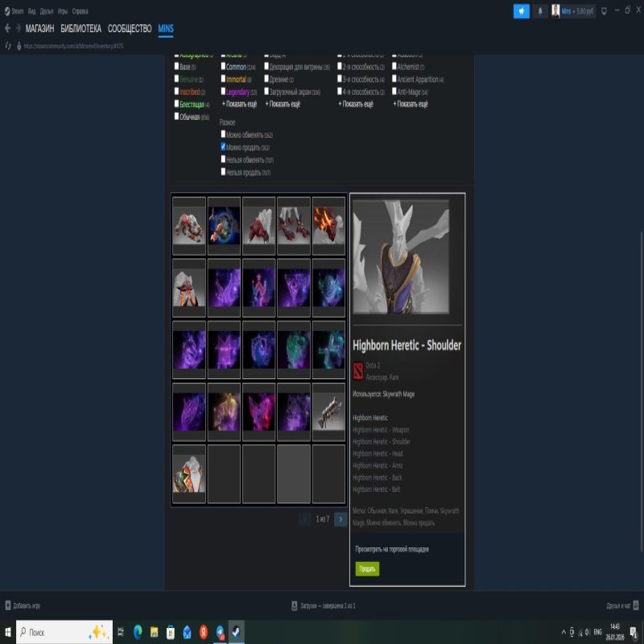
Task: Uncheck the 'Можно продать' checkbox
Action: [x=223, y=147]
